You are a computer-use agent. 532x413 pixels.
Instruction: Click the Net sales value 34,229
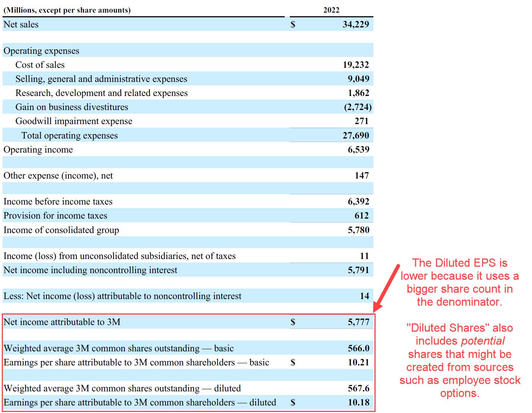(355, 25)
